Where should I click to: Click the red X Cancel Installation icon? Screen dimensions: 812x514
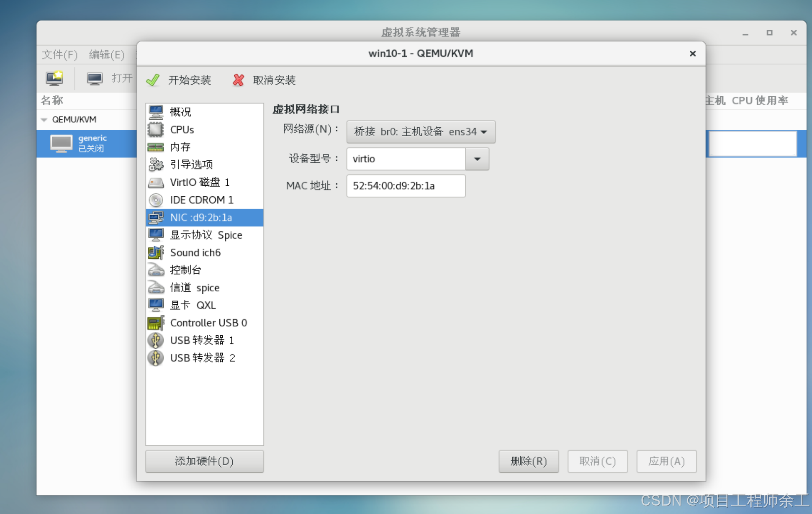coord(239,80)
